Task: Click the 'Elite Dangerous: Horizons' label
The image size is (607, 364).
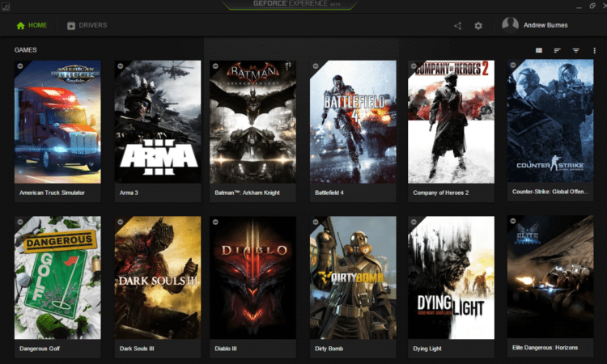Action: (545, 347)
